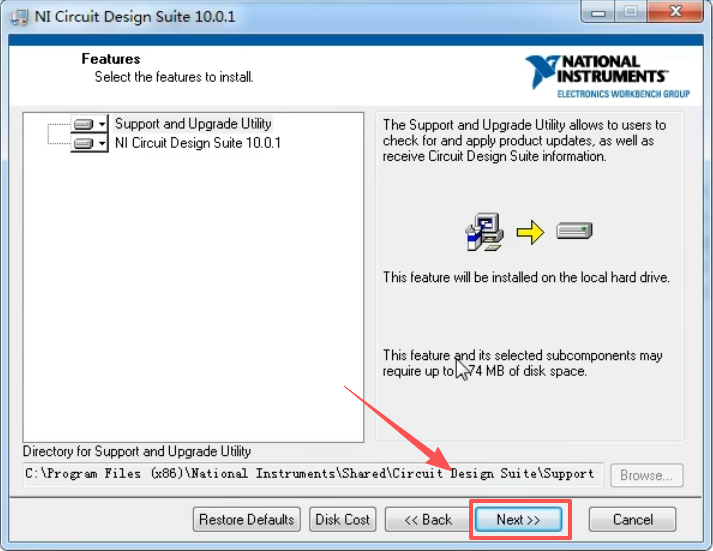
Task: Click the computer installer illustration icon
Action: [x=484, y=232]
